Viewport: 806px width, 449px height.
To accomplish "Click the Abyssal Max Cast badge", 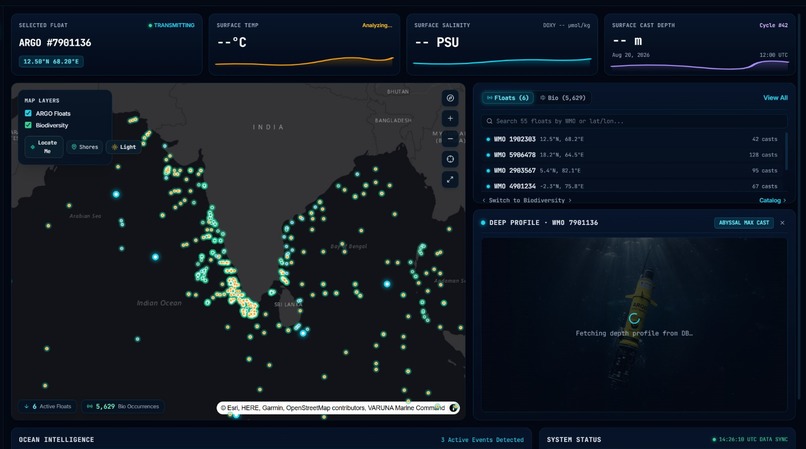I will [744, 223].
